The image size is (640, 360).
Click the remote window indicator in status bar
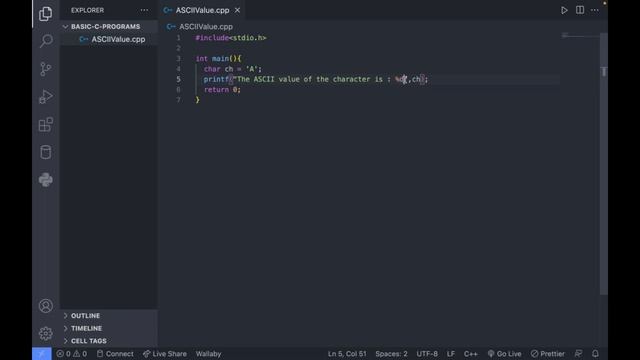tap(42, 353)
